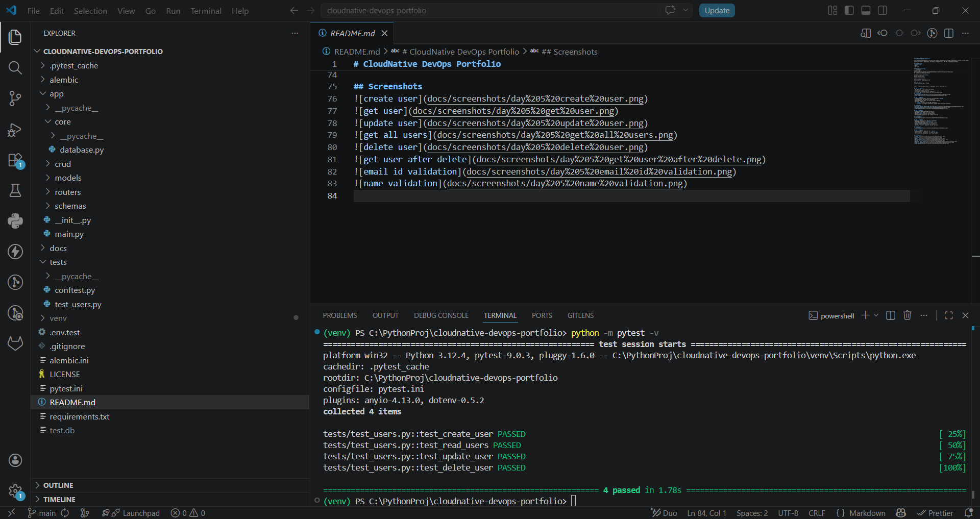This screenshot has width=980, height=519.
Task: Open the Thunder Client lightning icon
Action: 15,252
